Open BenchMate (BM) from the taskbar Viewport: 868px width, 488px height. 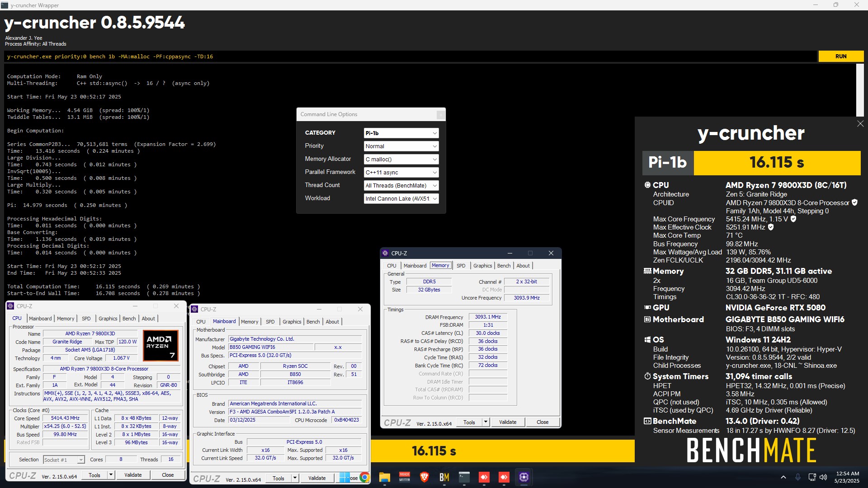coord(444,477)
